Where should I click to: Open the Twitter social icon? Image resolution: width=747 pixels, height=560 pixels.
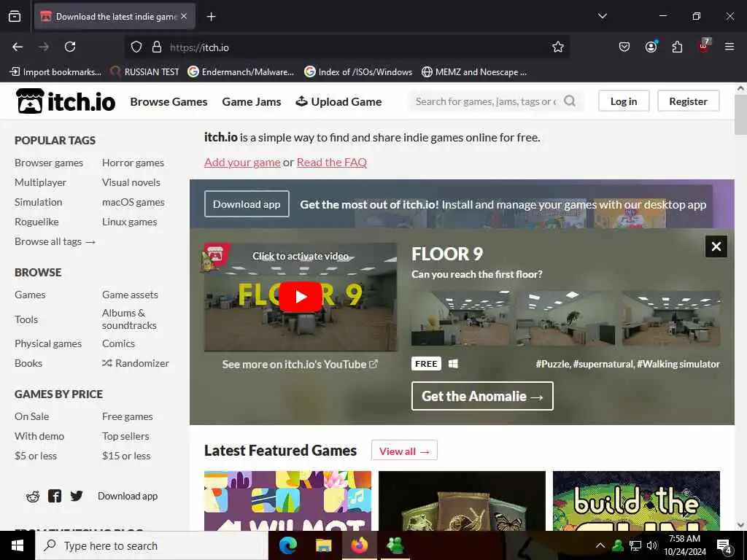(77, 496)
